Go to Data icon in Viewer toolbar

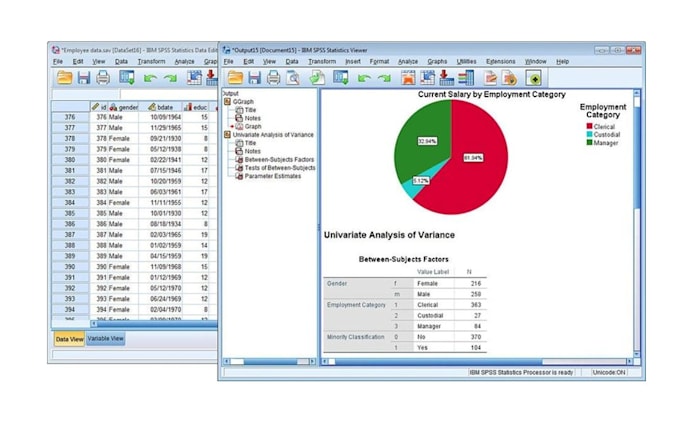(408, 78)
